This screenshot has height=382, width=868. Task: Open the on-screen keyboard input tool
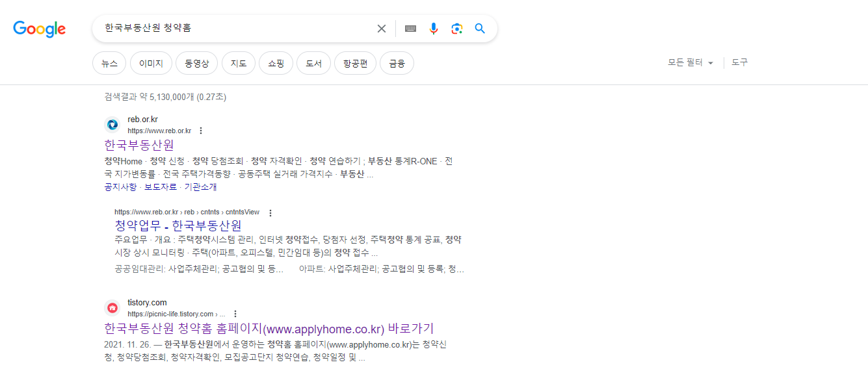(410, 29)
